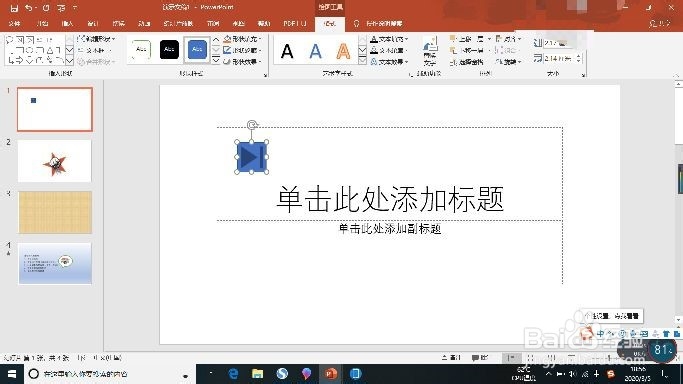Screen dimensions: 683x384
Task: Click the width spinner arrows
Action: 579,58
